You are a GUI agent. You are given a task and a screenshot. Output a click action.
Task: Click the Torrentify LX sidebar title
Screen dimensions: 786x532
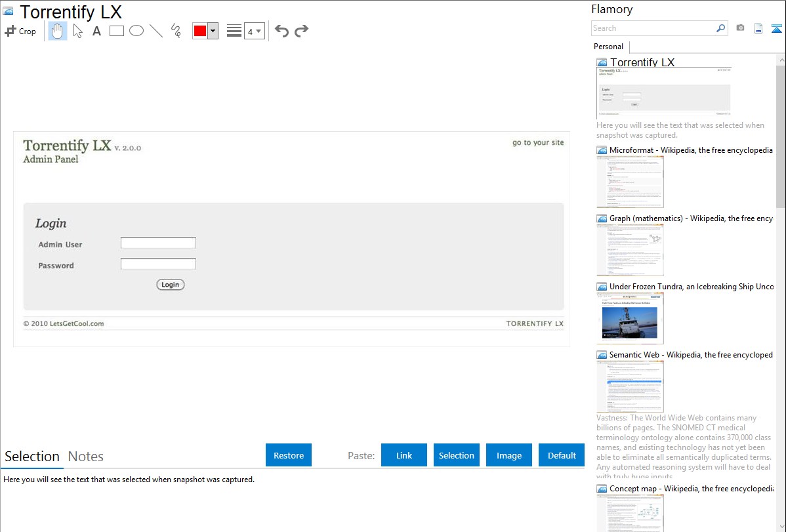pyautogui.click(x=642, y=62)
